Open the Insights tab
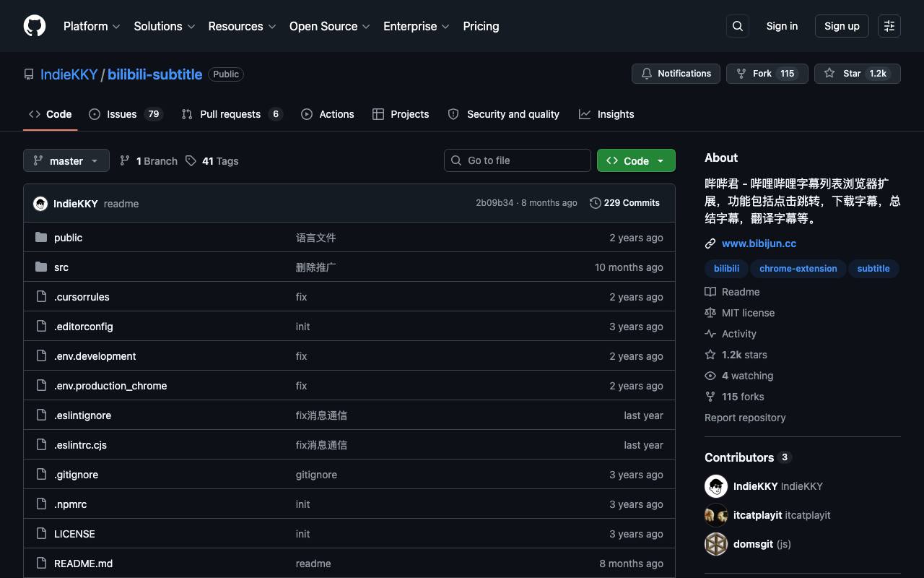 tap(606, 114)
